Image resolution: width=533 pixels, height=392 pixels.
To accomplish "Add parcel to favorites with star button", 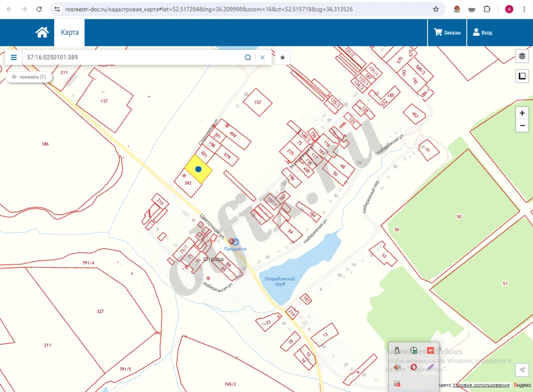I will (283, 57).
